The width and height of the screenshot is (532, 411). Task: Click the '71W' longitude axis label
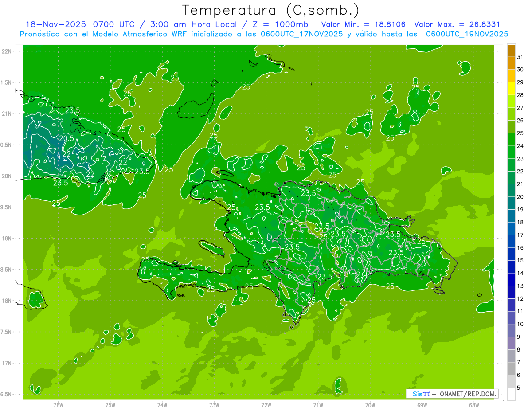pos(318,405)
